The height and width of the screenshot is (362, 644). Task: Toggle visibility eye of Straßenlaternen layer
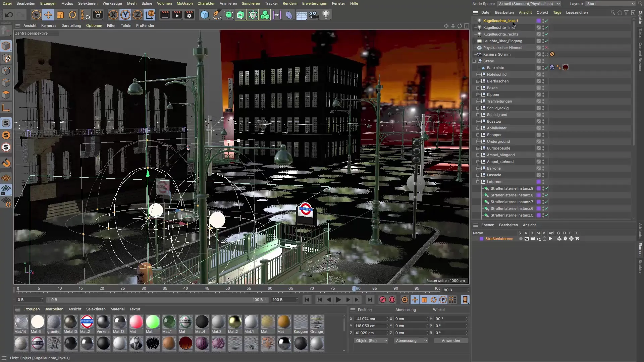pyautogui.click(x=527, y=239)
